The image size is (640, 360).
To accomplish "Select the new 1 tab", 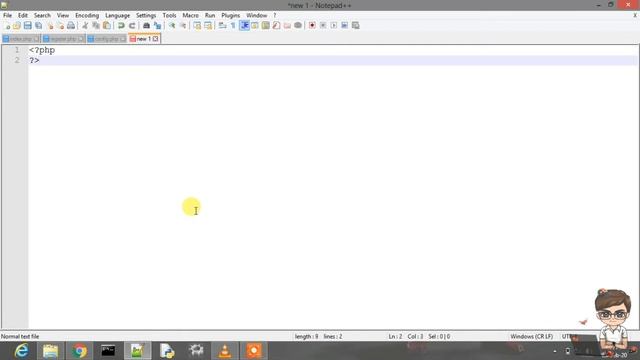I will coord(143,39).
